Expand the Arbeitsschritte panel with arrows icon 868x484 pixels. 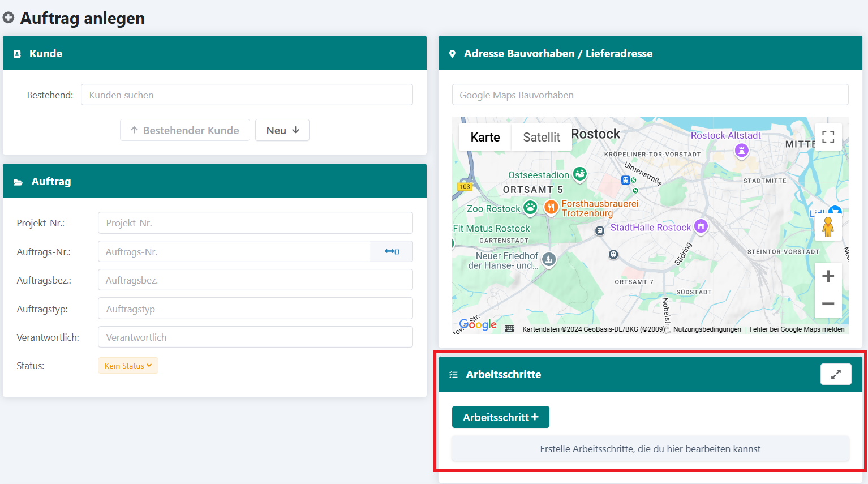point(836,374)
